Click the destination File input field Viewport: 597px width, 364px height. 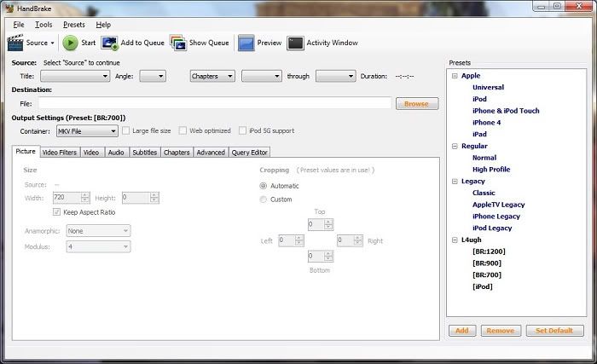click(215, 103)
